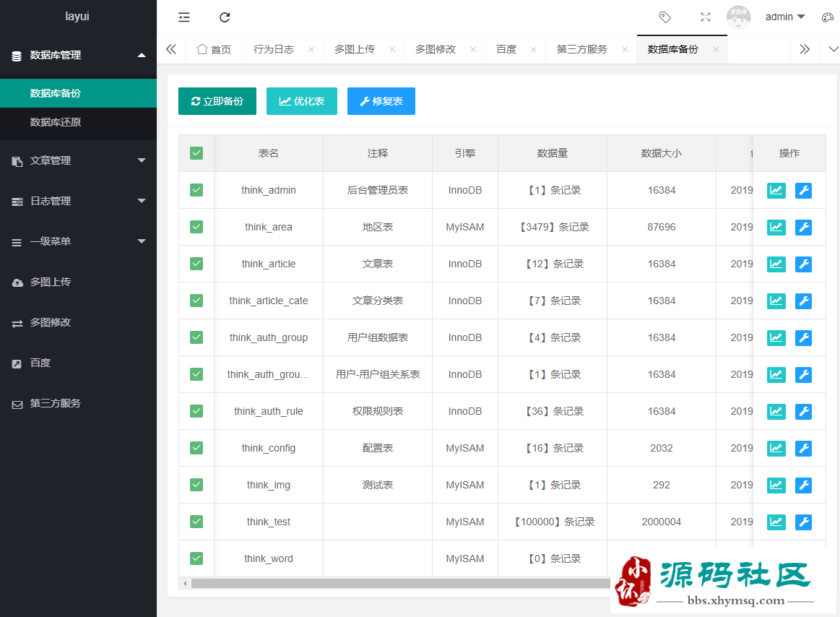Click the 优化表 button
The height and width of the screenshot is (617, 840).
[302, 101]
